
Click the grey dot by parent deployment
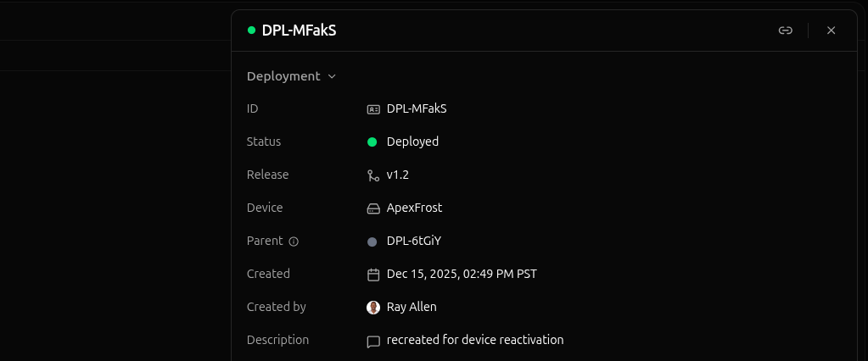[372, 242]
